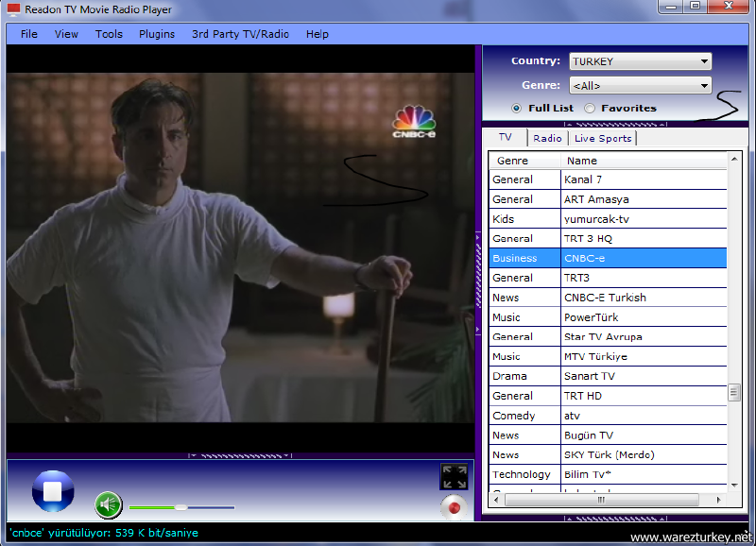Close the Readon player window
Viewport: 756px width, 546px height.
pyautogui.click(x=729, y=7)
